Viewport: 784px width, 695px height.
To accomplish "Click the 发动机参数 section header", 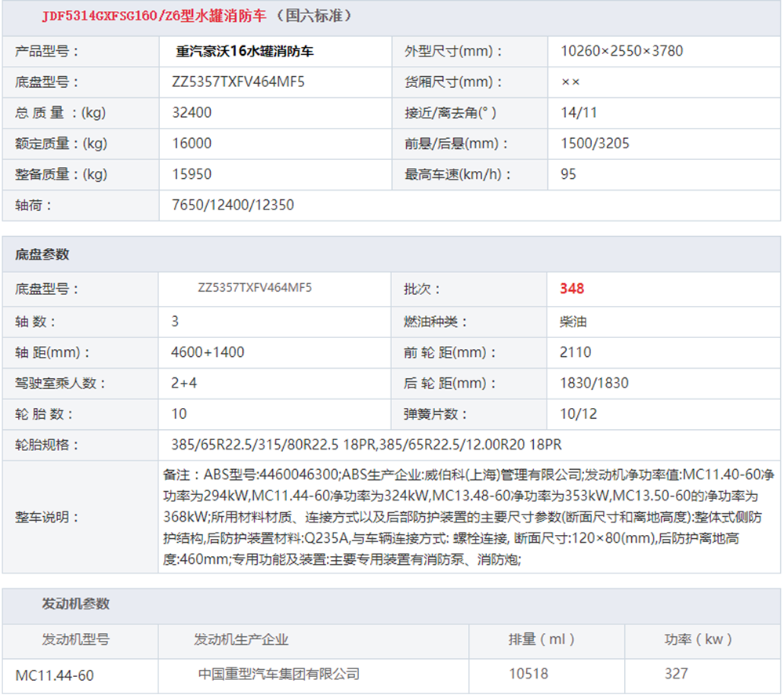I will point(75,604).
